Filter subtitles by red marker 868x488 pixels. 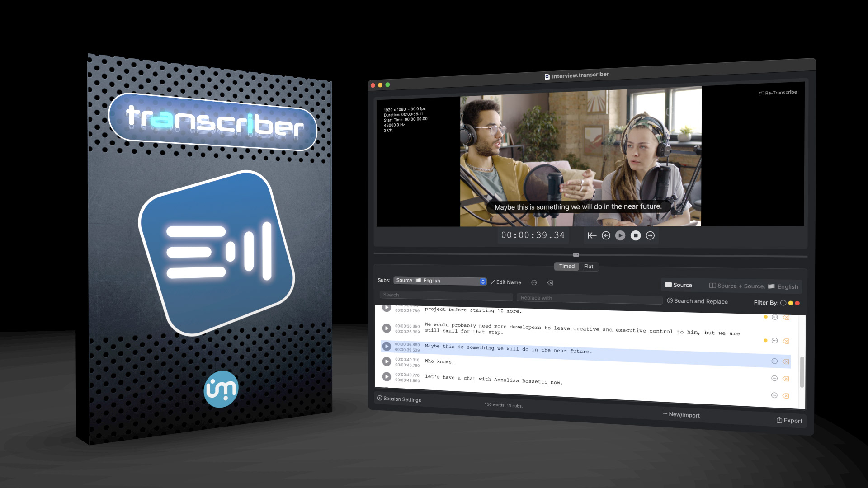coord(797,303)
